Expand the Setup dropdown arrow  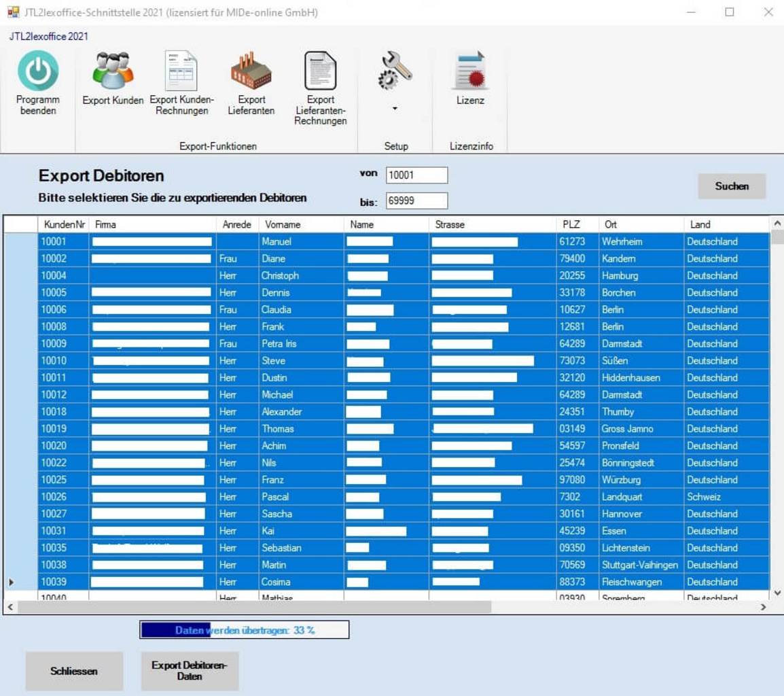395,109
